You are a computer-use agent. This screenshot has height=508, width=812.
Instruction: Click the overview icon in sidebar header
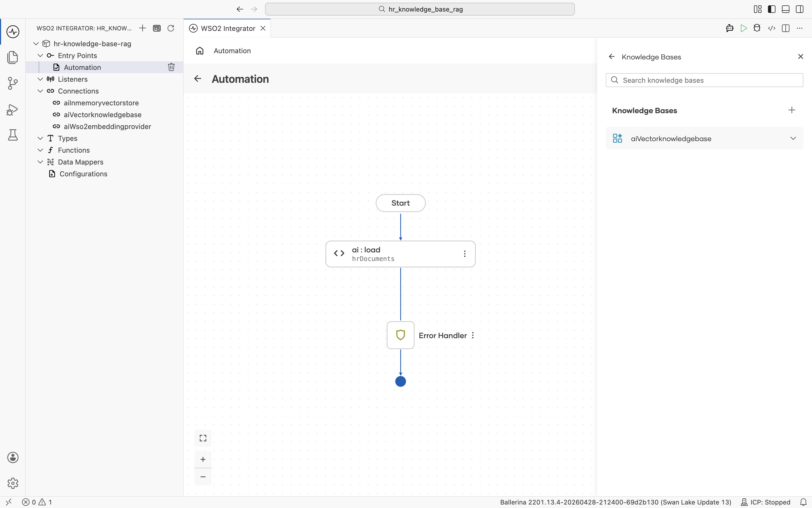point(157,28)
